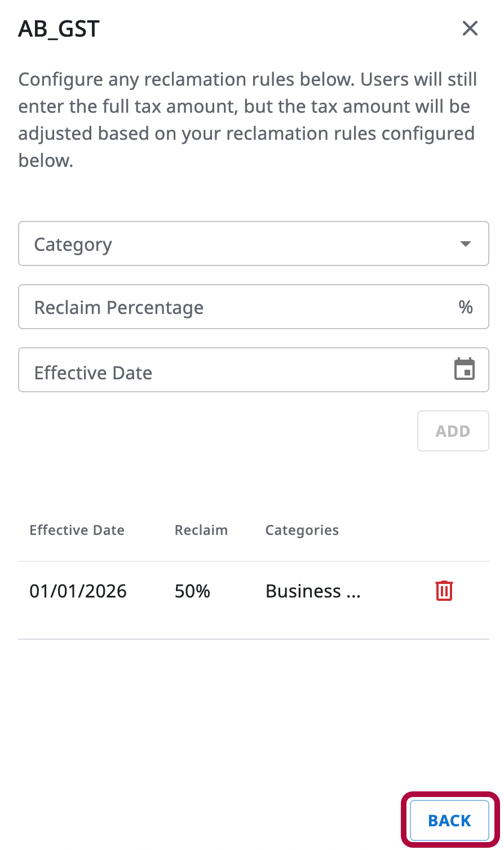504x850 pixels.
Task: Close the AB_GST panel with X
Action: click(x=470, y=28)
